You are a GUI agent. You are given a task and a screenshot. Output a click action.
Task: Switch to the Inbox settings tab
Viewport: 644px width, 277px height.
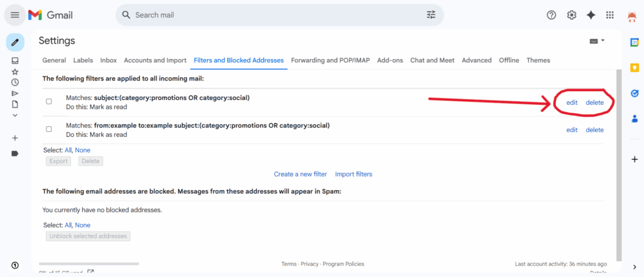108,60
